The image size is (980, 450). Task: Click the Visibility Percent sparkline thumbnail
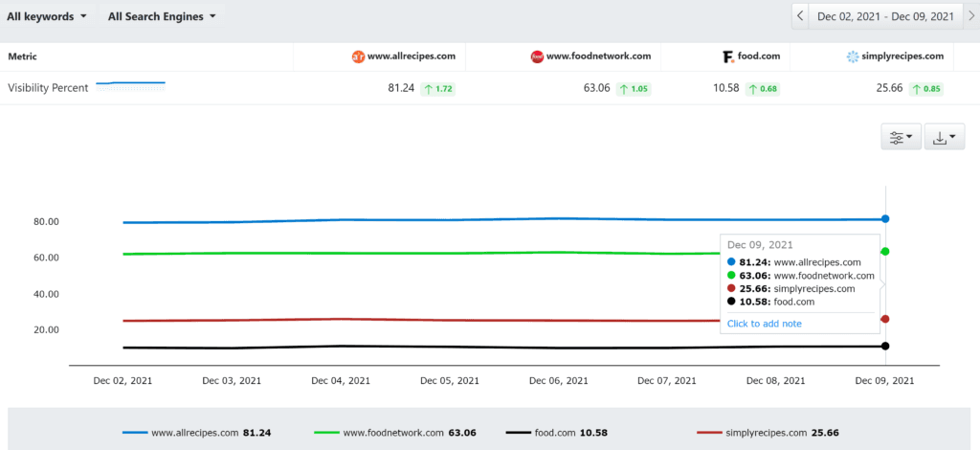coord(130,86)
